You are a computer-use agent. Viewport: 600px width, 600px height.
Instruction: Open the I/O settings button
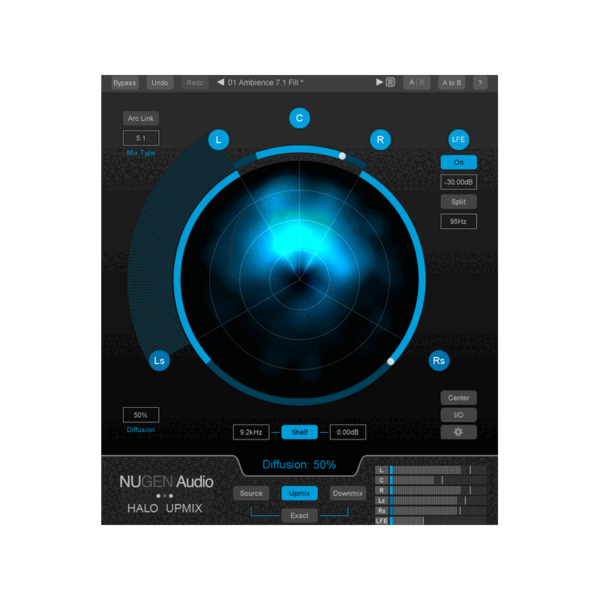pos(458,415)
